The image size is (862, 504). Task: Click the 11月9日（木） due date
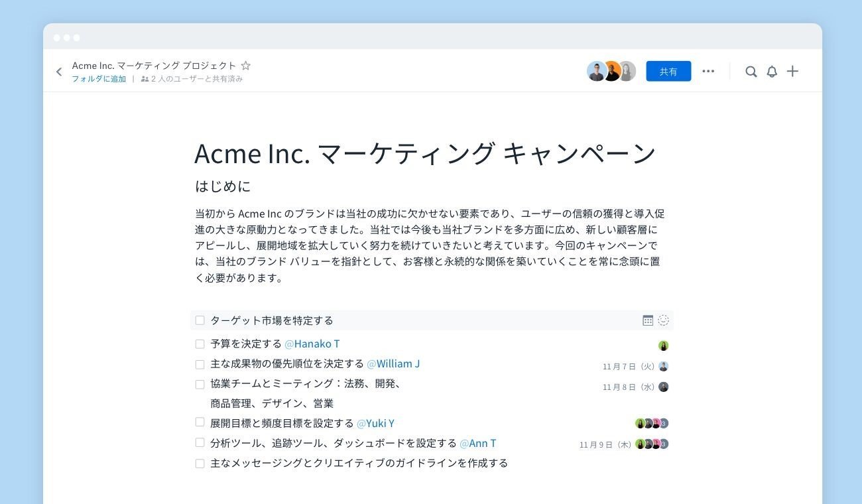[x=605, y=444]
